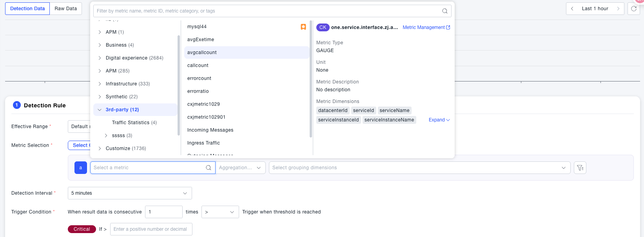Click the refresh icon beside time range
Viewport: 644px width, 237px height.
[x=634, y=9]
